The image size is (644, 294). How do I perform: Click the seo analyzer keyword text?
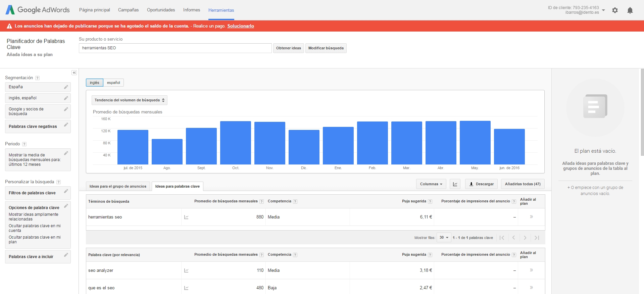click(x=101, y=271)
